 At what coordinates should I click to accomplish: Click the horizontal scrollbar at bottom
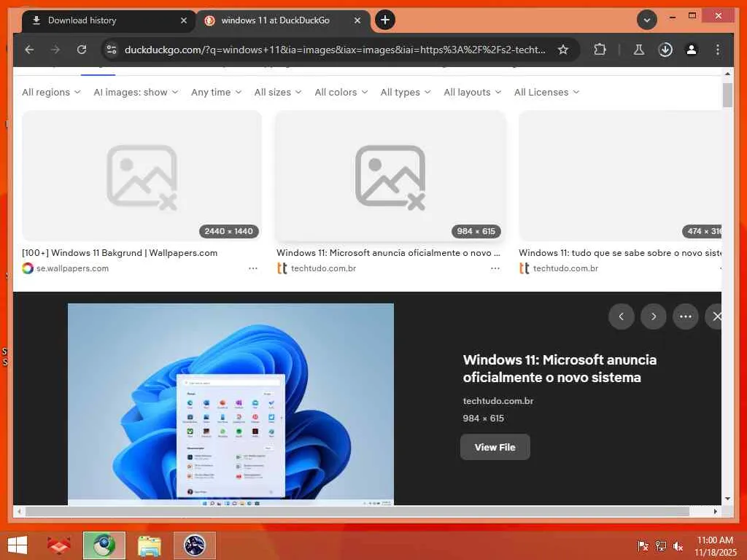pos(357,511)
